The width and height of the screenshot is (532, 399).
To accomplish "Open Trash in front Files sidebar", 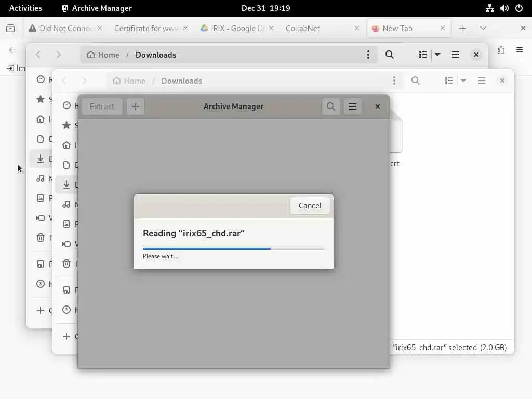I will [x=66, y=263].
